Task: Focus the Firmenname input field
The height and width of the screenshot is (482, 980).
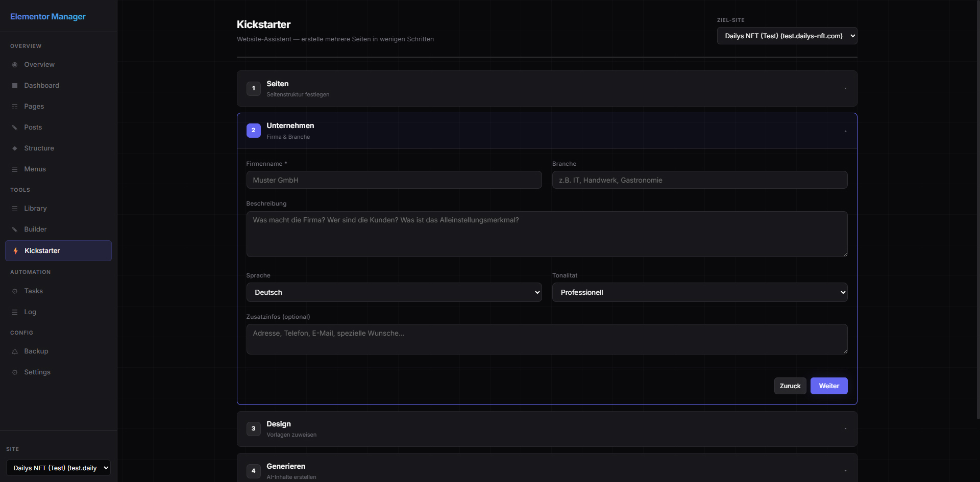Action: [x=394, y=180]
